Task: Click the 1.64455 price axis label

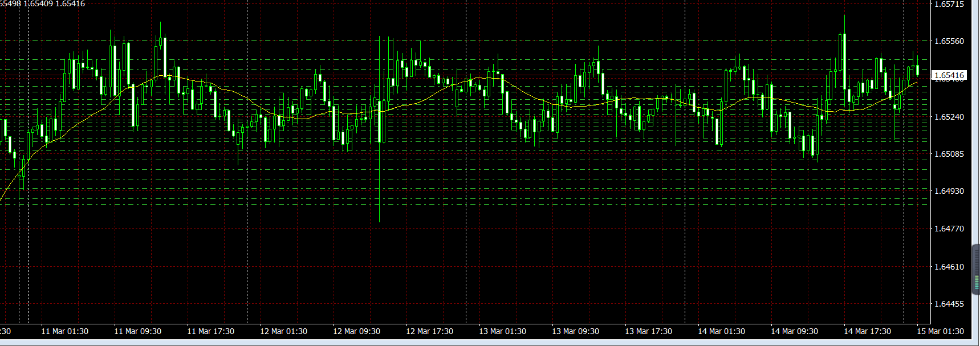Action: [x=949, y=304]
